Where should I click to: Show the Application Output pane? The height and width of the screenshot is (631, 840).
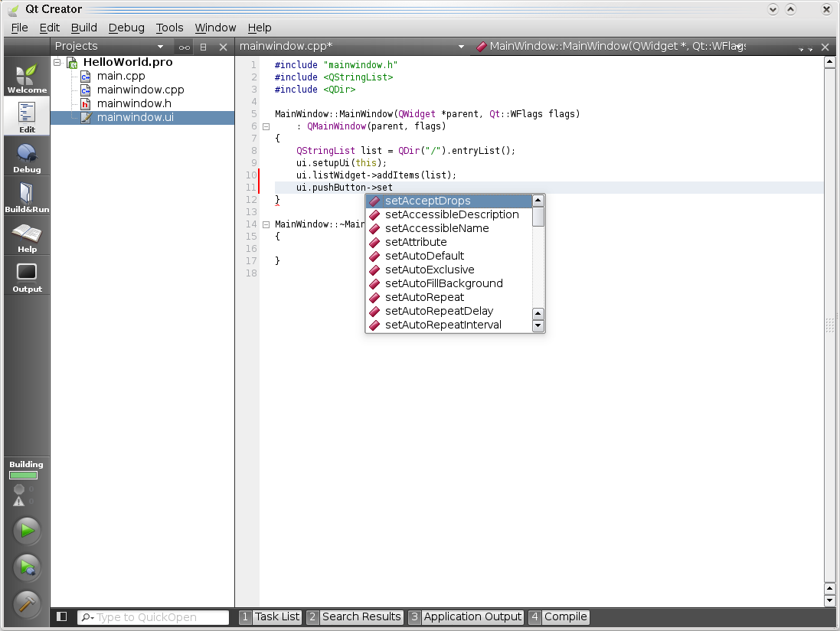click(x=466, y=617)
